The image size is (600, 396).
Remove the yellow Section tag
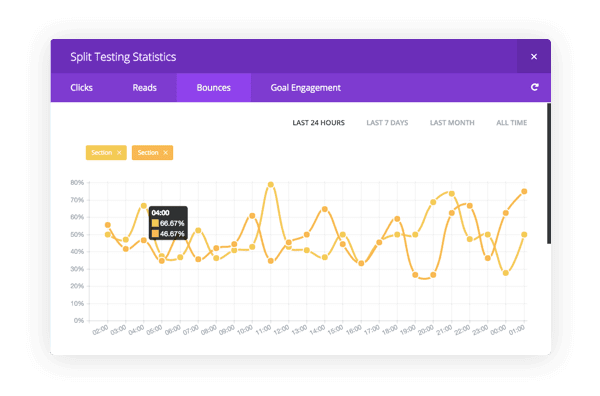pyautogui.click(x=119, y=153)
